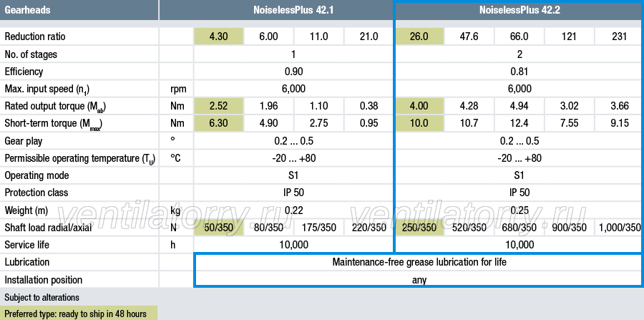The image size is (644, 320).
Task: Click the Gear play row label
Action: [22, 141]
